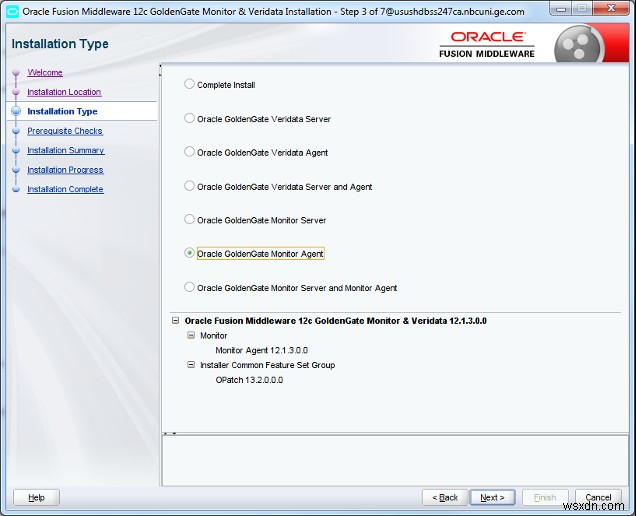Click the Installation Progress step bullet icon
The image size is (636, 516).
(16, 170)
